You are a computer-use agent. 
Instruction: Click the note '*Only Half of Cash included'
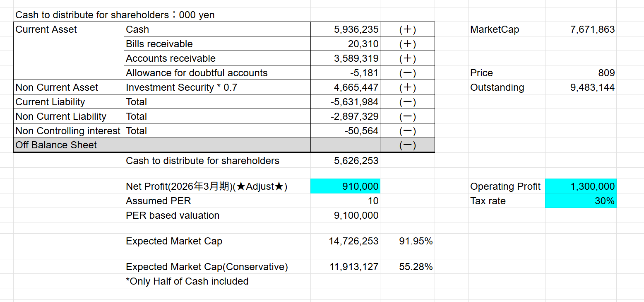point(187,281)
